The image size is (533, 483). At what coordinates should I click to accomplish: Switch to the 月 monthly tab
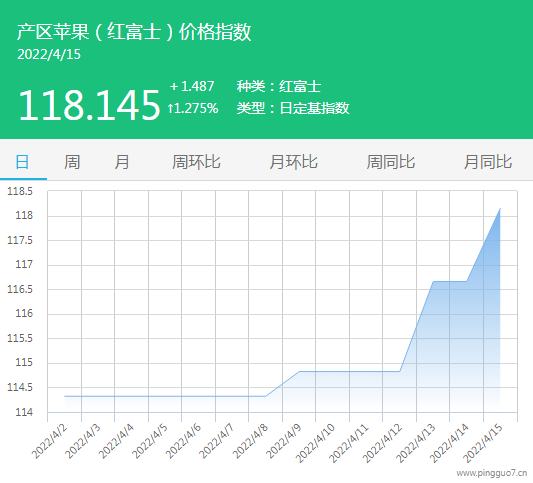tap(122, 162)
